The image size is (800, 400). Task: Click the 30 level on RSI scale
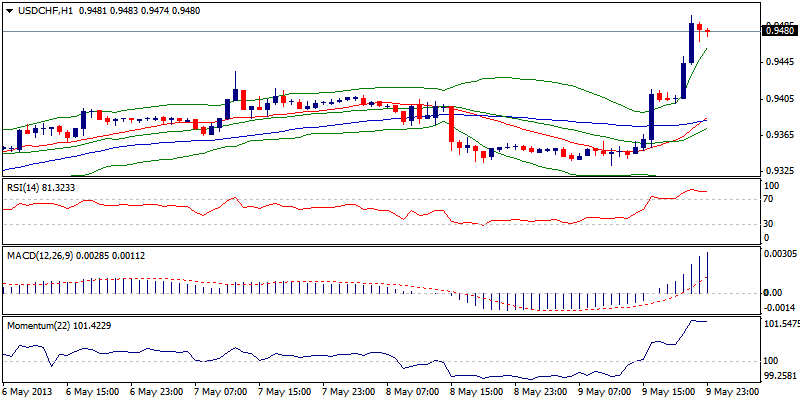tap(769, 223)
